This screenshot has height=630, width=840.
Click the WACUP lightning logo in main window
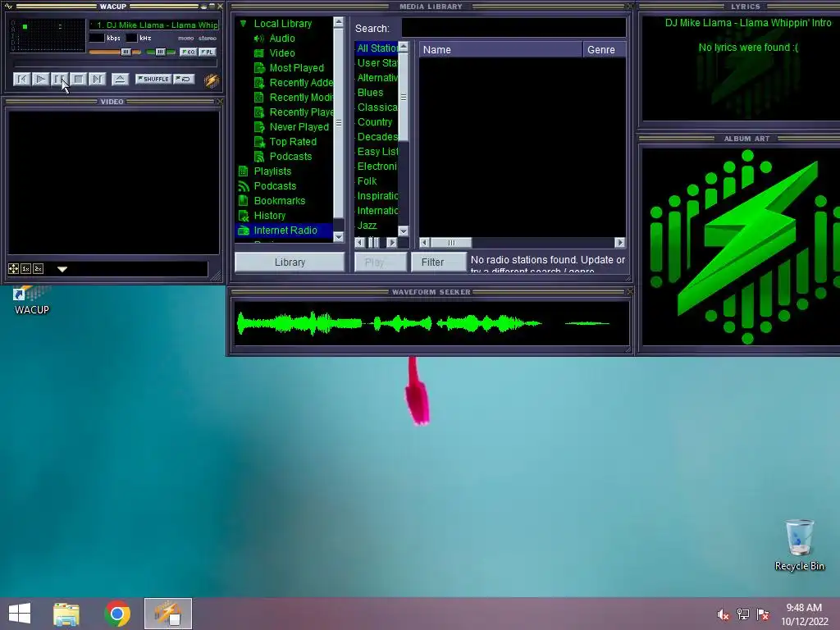tap(211, 80)
